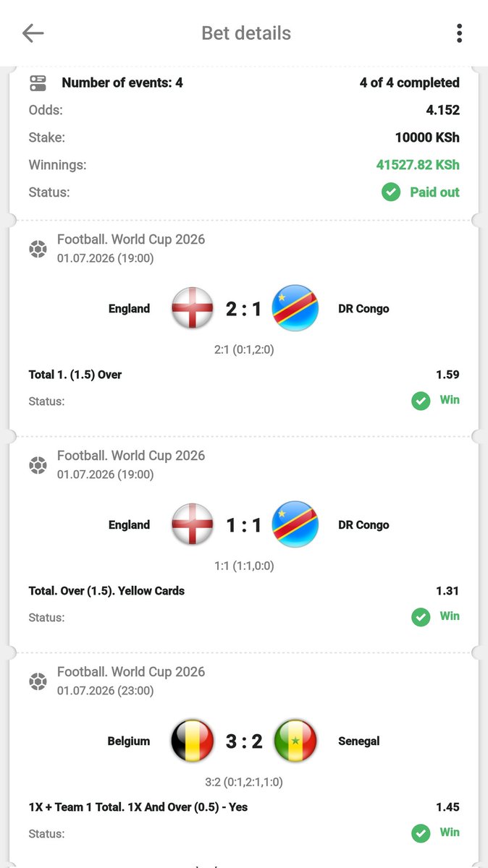Viewport: 488px width, 868px height.
Task: Tap the 41527.82 KSh winnings amount
Action: coord(418,165)
